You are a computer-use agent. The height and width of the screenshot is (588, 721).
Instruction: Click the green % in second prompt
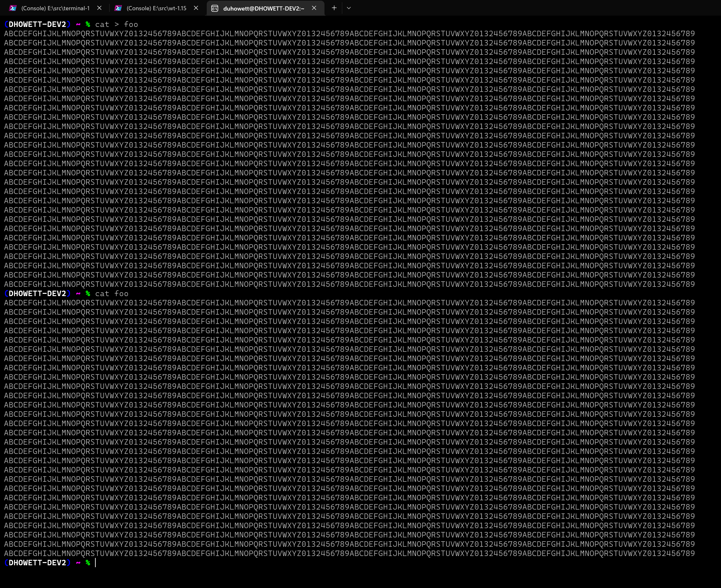pos(88,293)
